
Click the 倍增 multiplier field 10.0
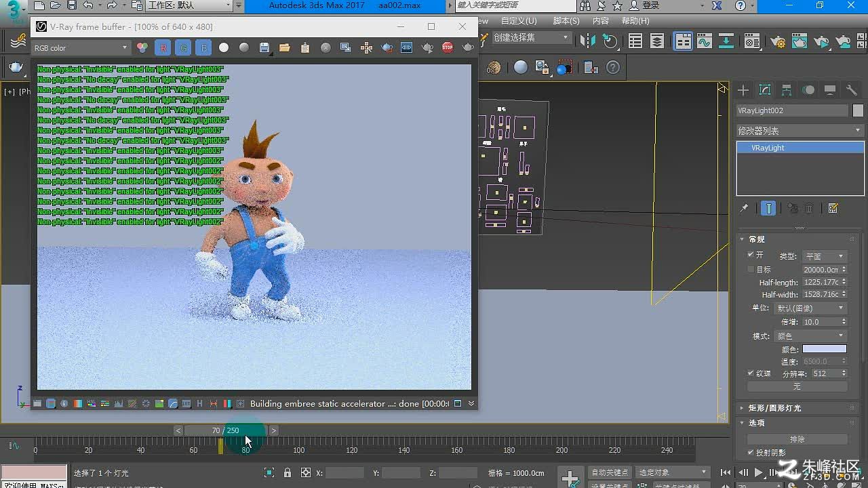coord(821,322)
